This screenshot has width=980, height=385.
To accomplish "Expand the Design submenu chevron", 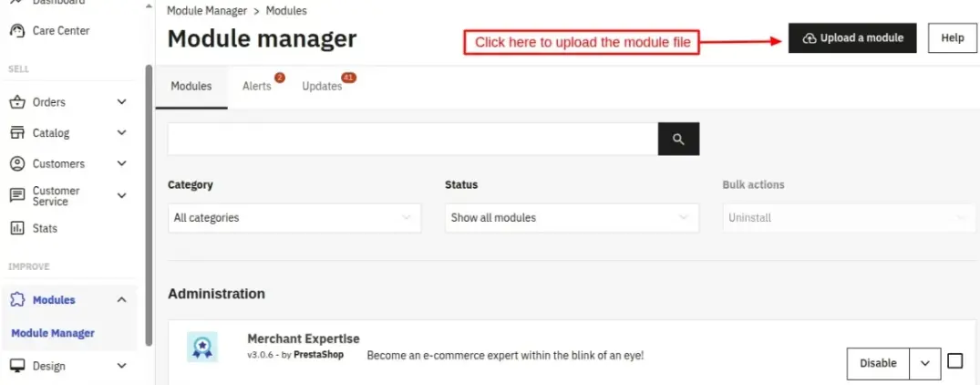I will [x=122, y=366].
